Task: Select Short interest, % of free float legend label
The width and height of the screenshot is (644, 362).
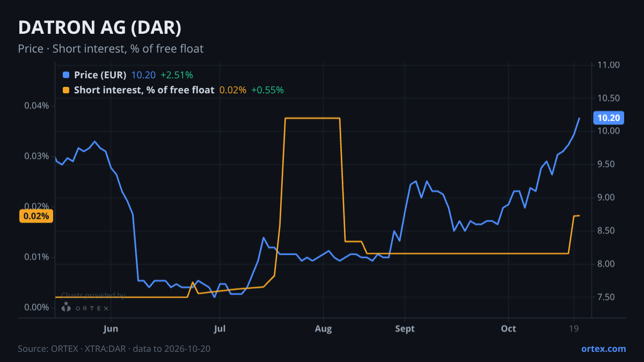Action: tap(144, 90)
